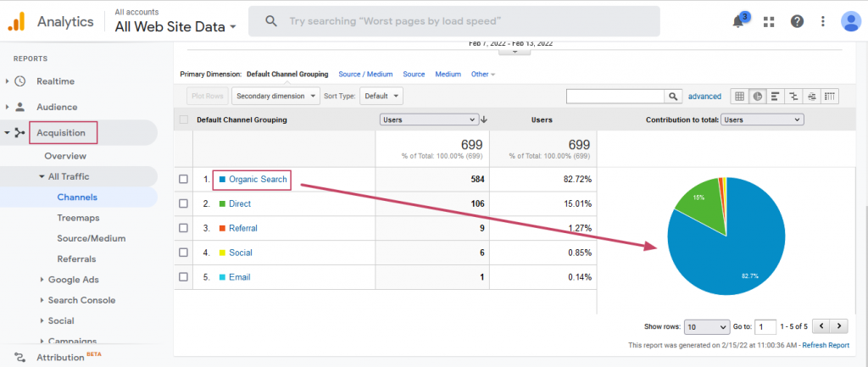Open the user account avatar
The width and height of the screenshot is (868, 367).
[850, 21]
